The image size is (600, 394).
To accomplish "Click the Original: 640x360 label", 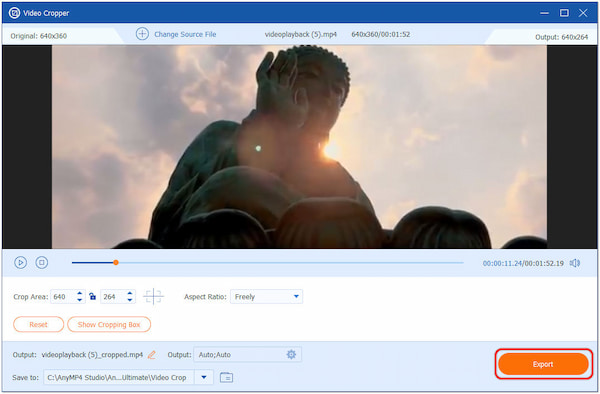I will pos(39,36).
